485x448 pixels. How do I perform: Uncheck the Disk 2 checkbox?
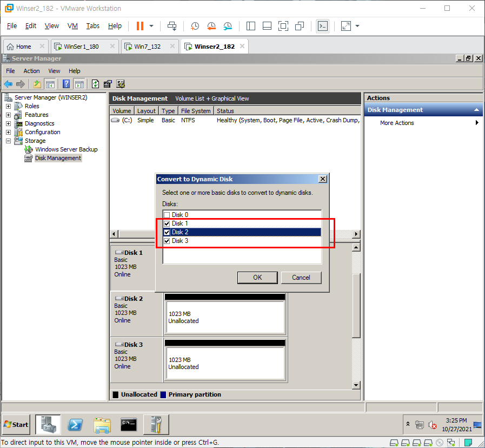167,232
